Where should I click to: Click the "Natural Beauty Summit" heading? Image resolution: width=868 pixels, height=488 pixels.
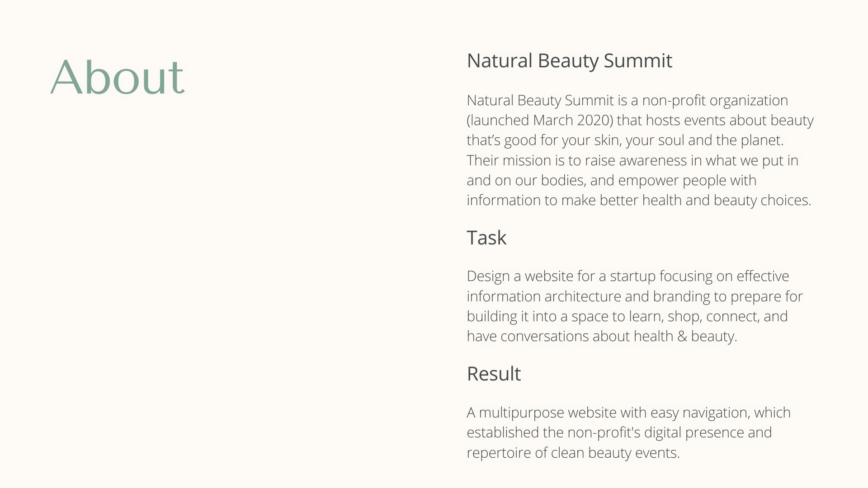pos(569,61)
